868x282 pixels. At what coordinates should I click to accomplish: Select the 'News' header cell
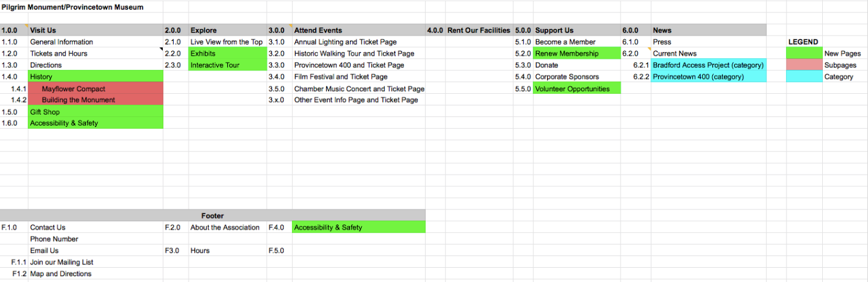click(708, 30)
